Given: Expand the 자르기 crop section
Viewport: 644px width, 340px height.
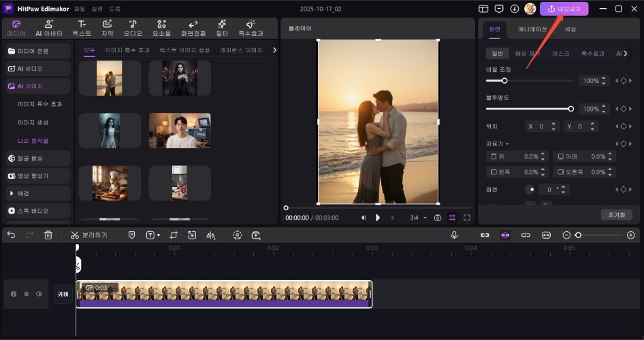Looking at the screenshot, I should pyautogui.click(x=498, y=144).
